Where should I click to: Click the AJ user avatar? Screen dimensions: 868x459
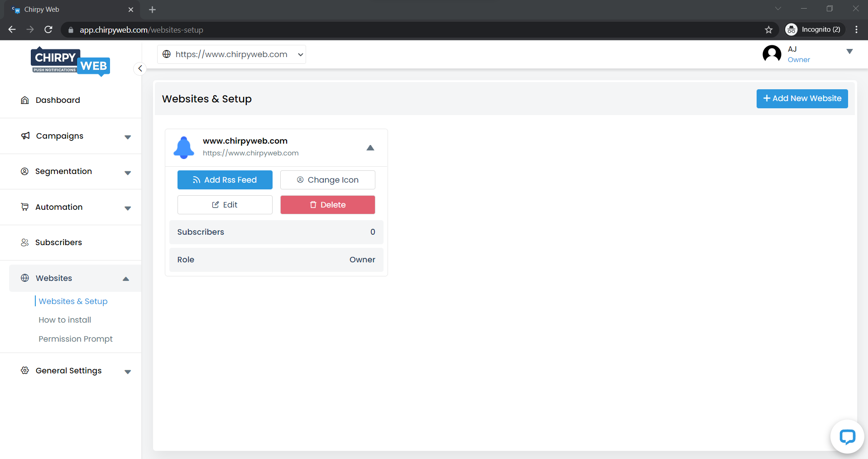coord(772,54)
